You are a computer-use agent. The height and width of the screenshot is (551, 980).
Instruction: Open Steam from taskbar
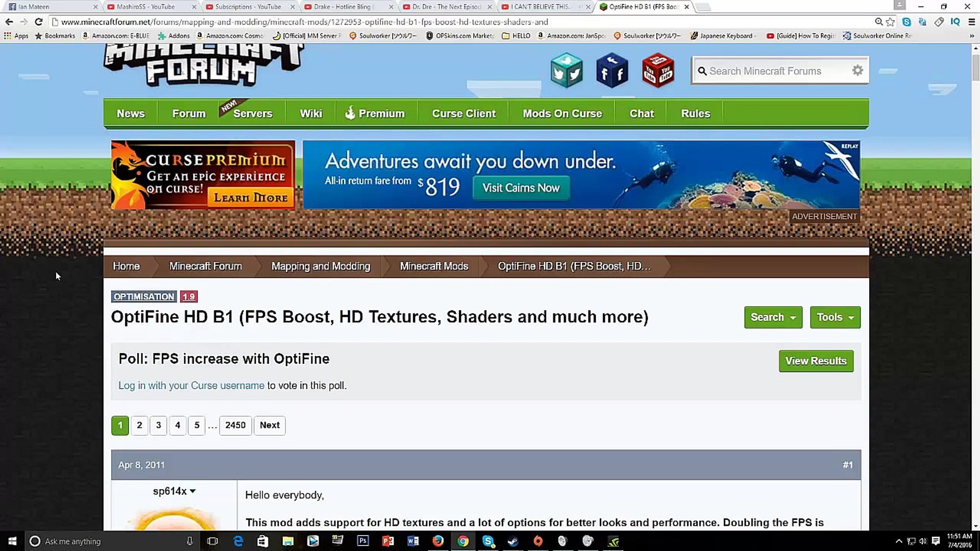[x=513, y=541]
